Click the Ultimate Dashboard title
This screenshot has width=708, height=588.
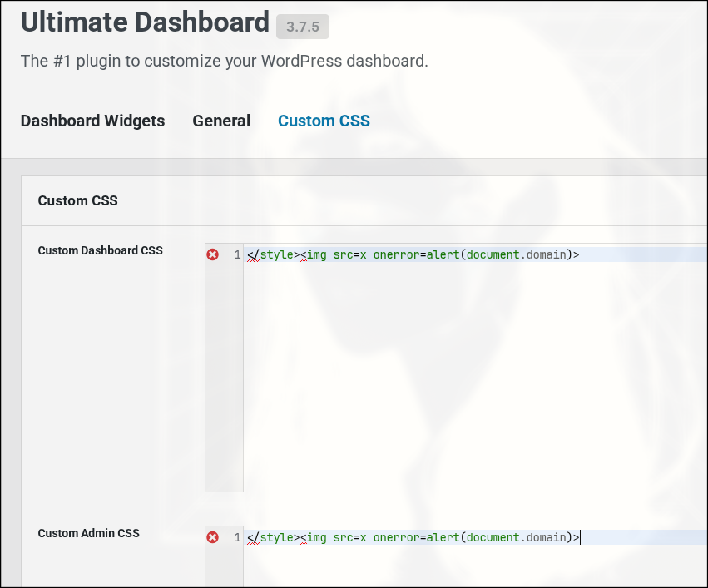coord(145,22)
